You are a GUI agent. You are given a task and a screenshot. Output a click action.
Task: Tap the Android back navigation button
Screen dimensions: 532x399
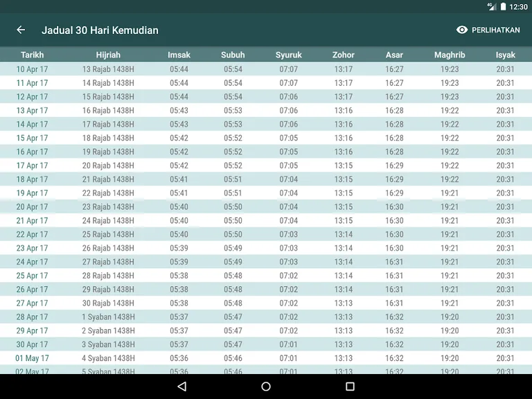[182, 386]
